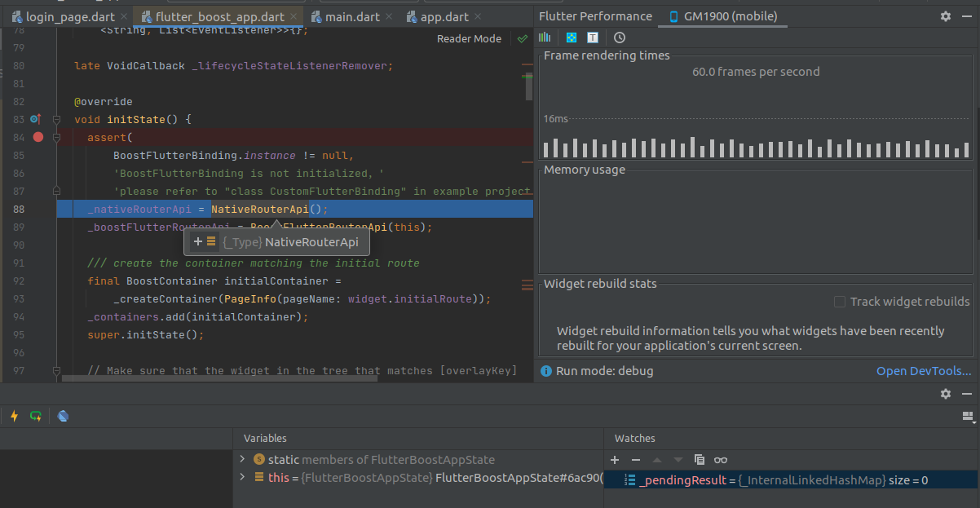
Task: Remove the breakpoint on line 84
Action: pyautogui.click(x=38, y=137)
